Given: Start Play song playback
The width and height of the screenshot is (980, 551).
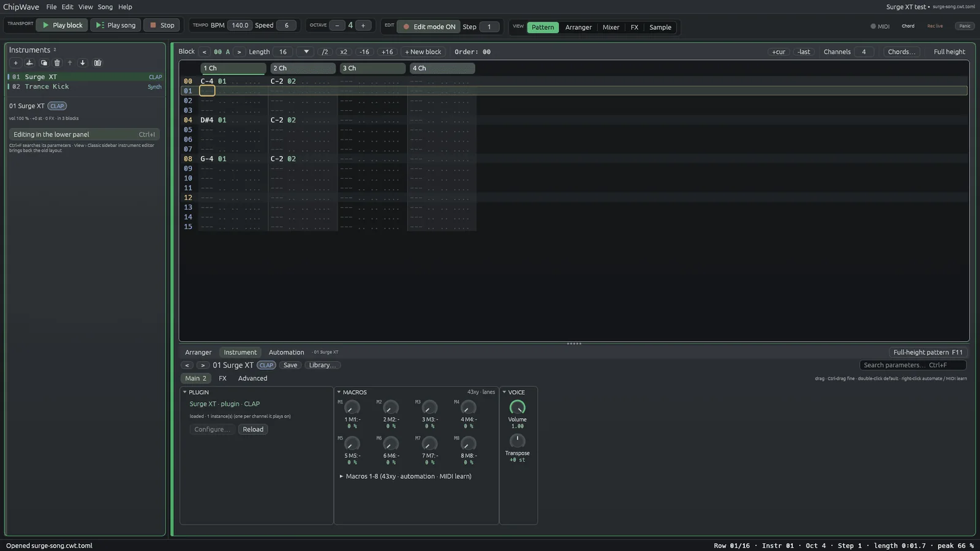Looking at the screenshot, I should (x=116, y=25).
